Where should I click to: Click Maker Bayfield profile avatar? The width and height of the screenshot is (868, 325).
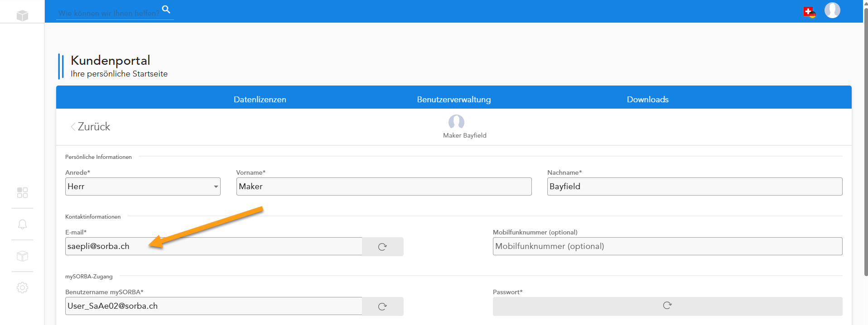click(x=456, y=122)
